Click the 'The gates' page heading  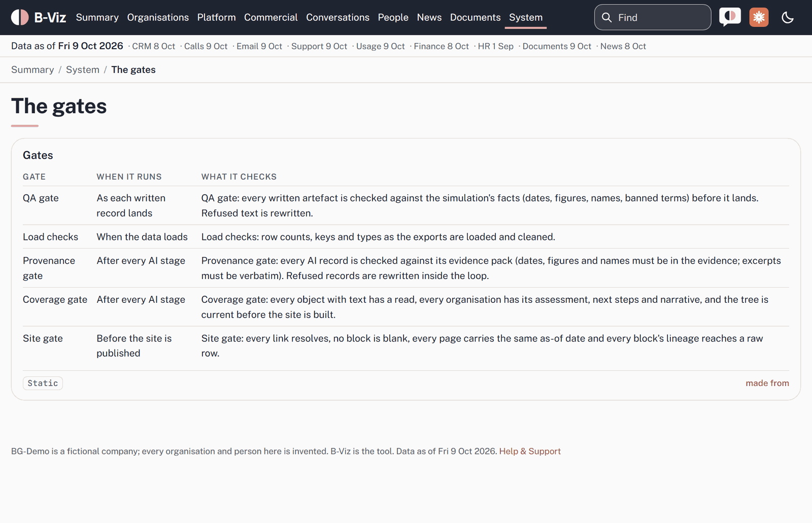coord(59,106)
